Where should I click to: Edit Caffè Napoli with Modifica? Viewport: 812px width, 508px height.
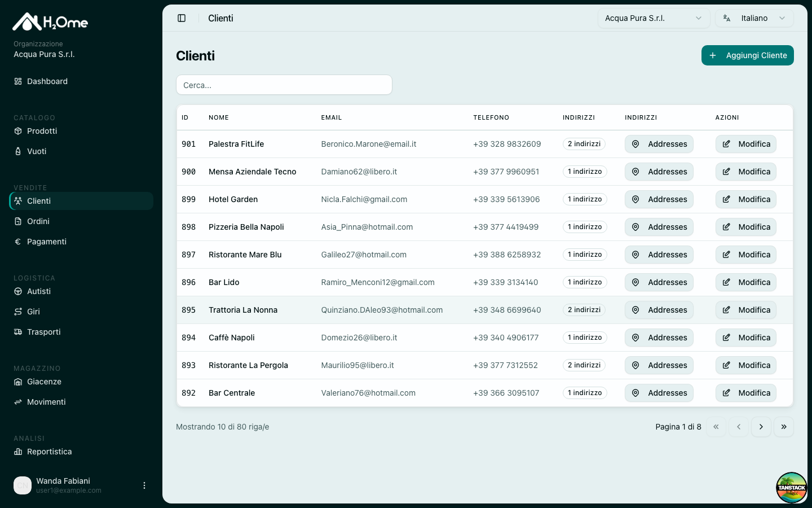tap(746, 338)
